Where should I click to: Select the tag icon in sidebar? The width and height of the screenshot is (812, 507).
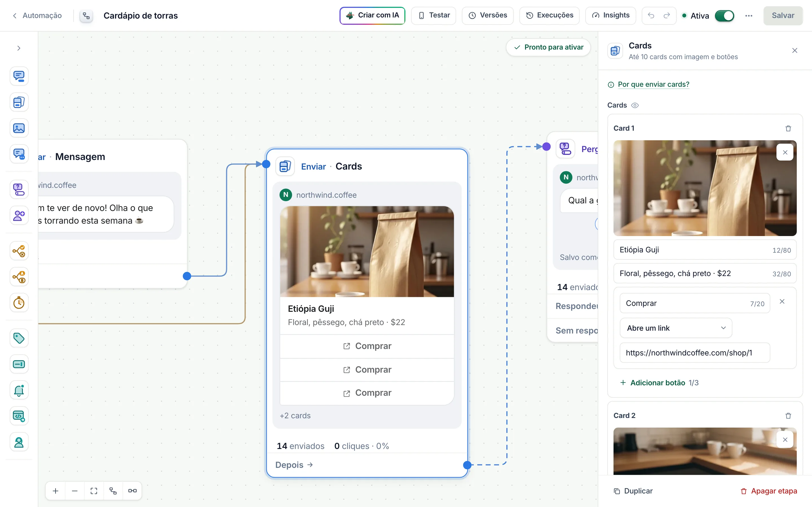[x=19, y=338]
